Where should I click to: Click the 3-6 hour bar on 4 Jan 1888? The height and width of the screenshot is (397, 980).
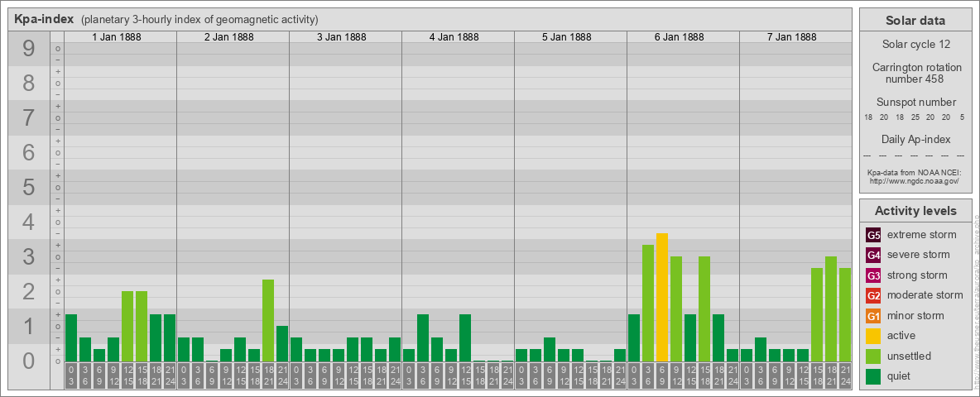[423, 337]
